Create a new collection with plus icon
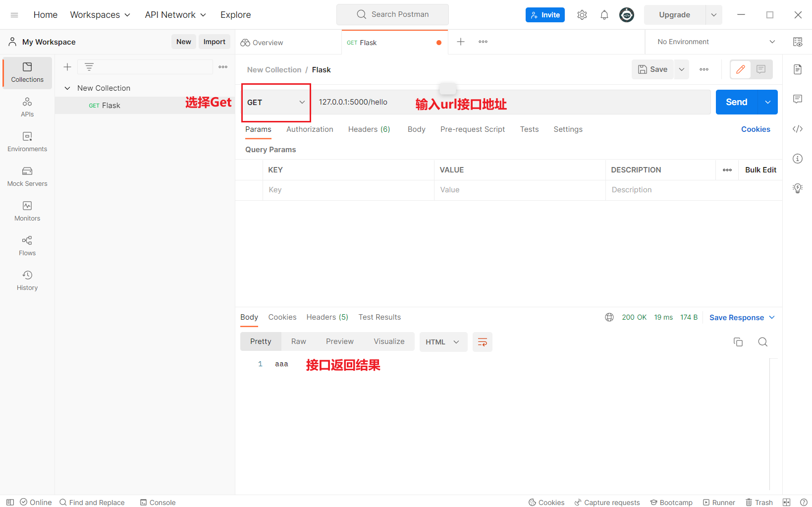This screenshot has width=812, height=507. tap(67, 67)
